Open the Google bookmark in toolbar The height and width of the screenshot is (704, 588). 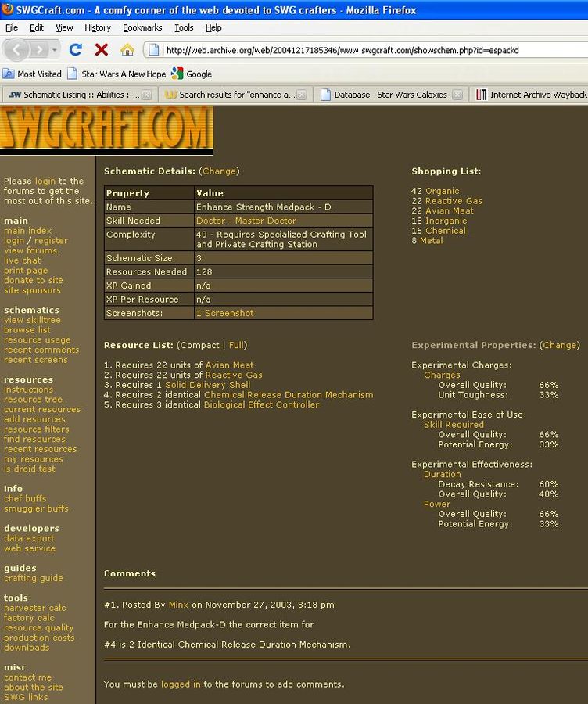192,74
